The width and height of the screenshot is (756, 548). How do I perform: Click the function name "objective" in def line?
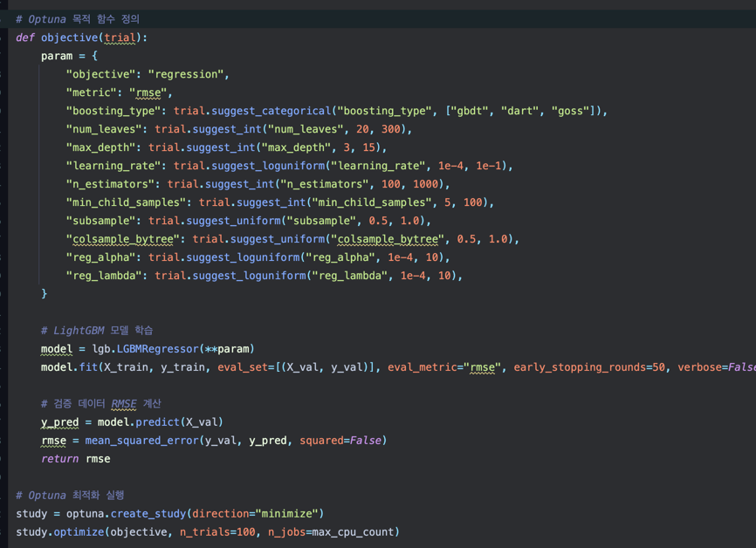coord(70,38)
